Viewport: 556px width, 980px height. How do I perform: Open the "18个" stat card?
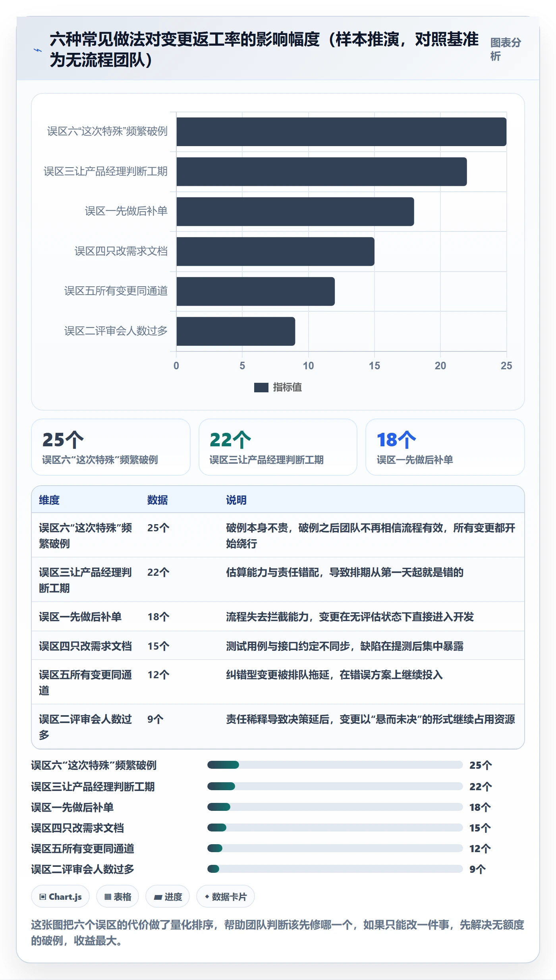[x=445, y=447]
